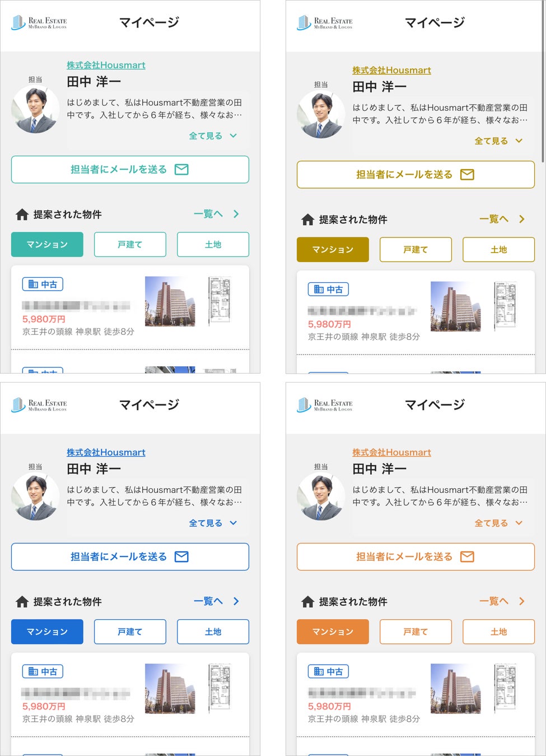Select the orange マンション tab
This screenshot has width=546, height=756.
point(333,632)
